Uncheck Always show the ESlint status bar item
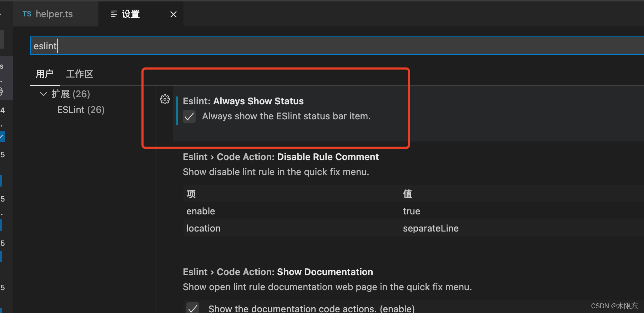 coord(189,116)
